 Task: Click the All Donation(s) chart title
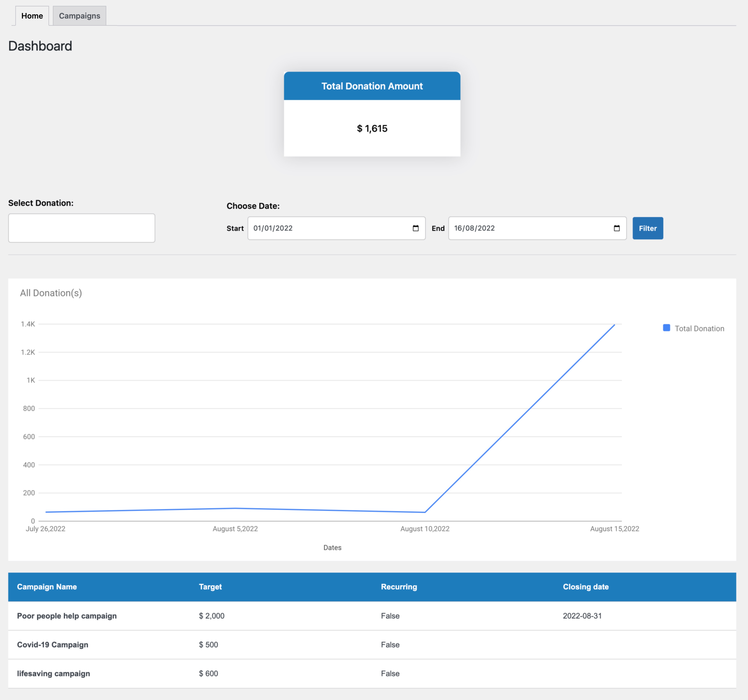pos(51,293)
